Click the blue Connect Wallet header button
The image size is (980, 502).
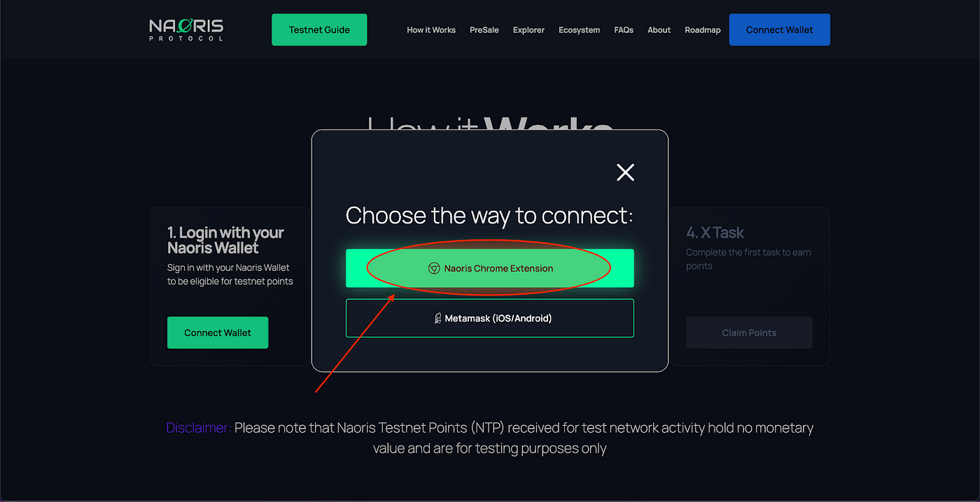pyautogui.click(x=780, y=29)
